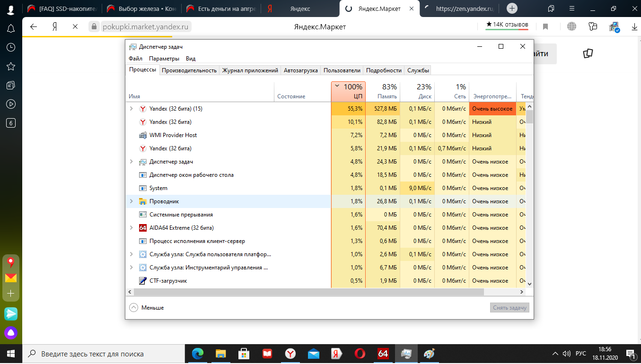Add a new sidebar app with plus

pos(10,294)
